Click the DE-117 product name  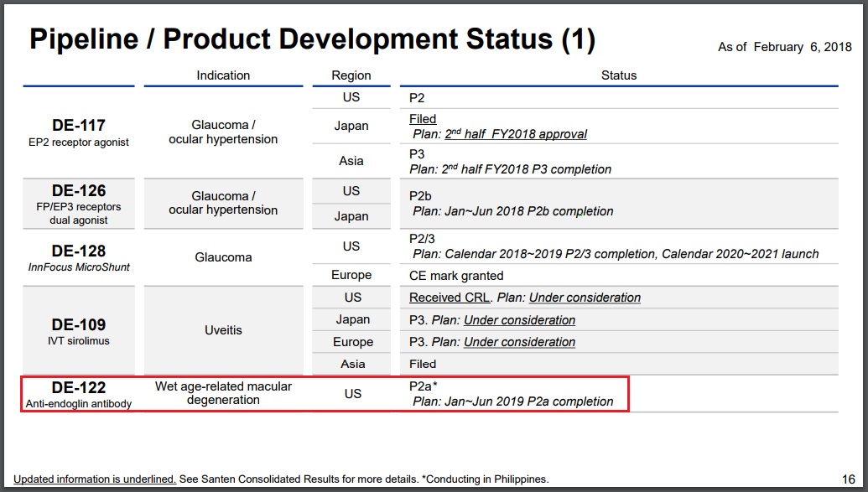pos(79,126)
